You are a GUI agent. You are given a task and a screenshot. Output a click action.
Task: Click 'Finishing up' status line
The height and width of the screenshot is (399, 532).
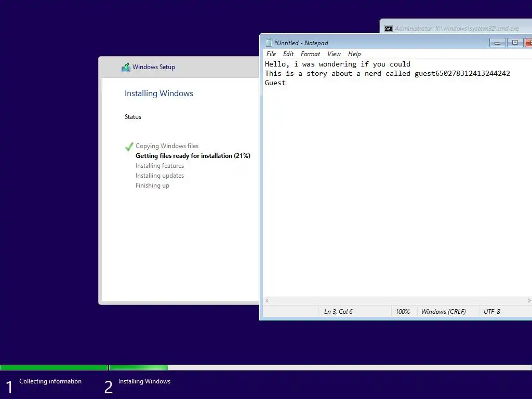point(152,185)
